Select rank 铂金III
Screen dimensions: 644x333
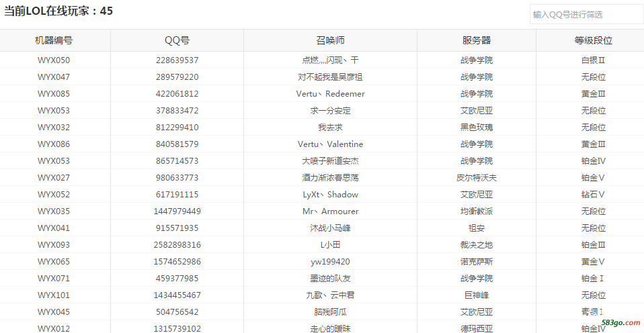point(594,245)
